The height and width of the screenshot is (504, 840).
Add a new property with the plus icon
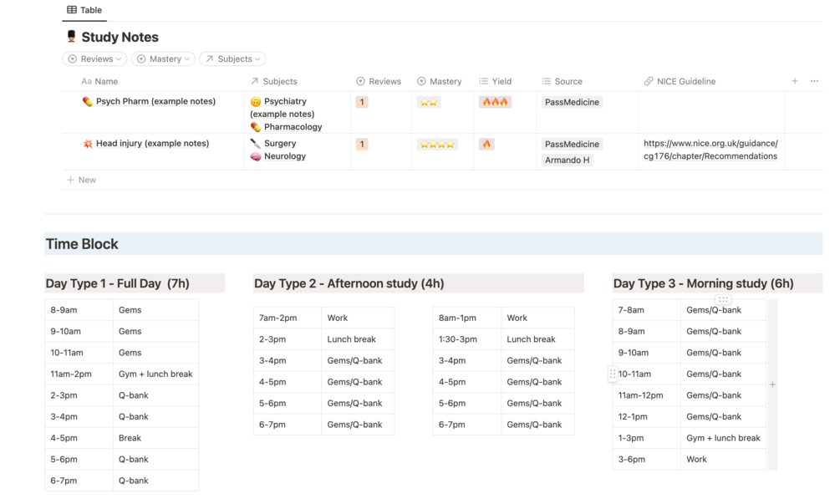tap(795, 81)
